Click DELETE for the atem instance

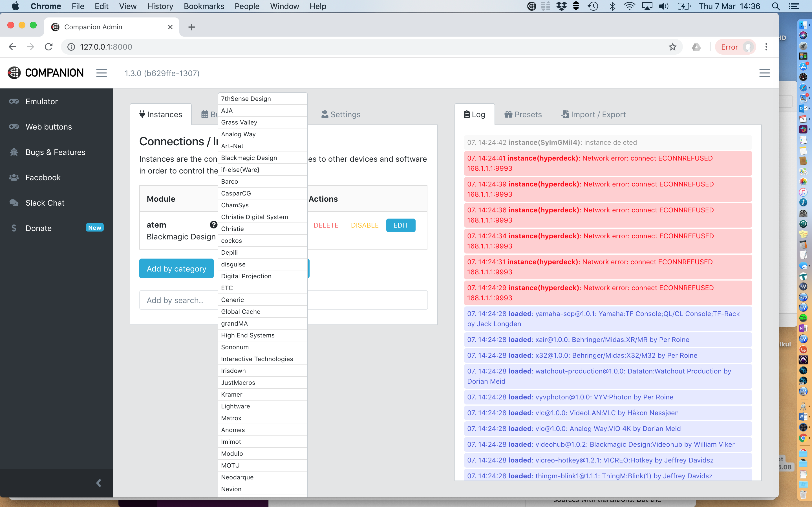tap(326, 225)
